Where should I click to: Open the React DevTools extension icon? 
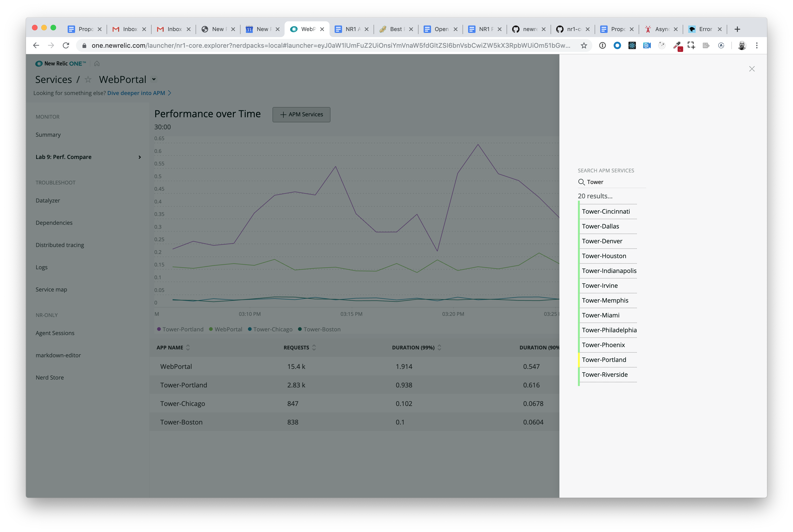(632, 45)
